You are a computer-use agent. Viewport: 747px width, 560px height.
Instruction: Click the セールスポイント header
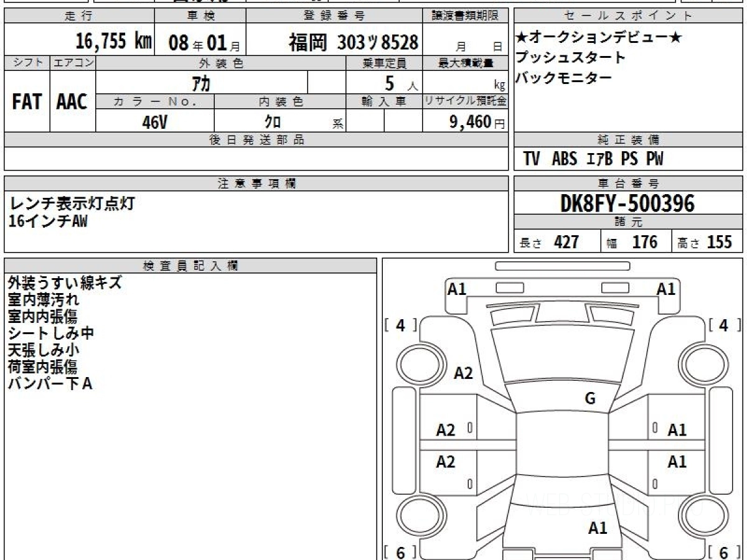[628, 16]
